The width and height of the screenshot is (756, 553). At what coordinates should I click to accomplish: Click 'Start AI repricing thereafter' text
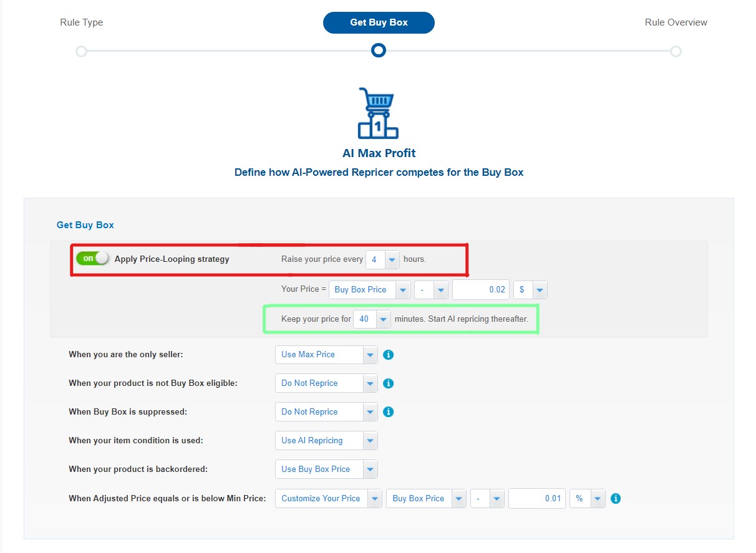(x=478, y=319)
